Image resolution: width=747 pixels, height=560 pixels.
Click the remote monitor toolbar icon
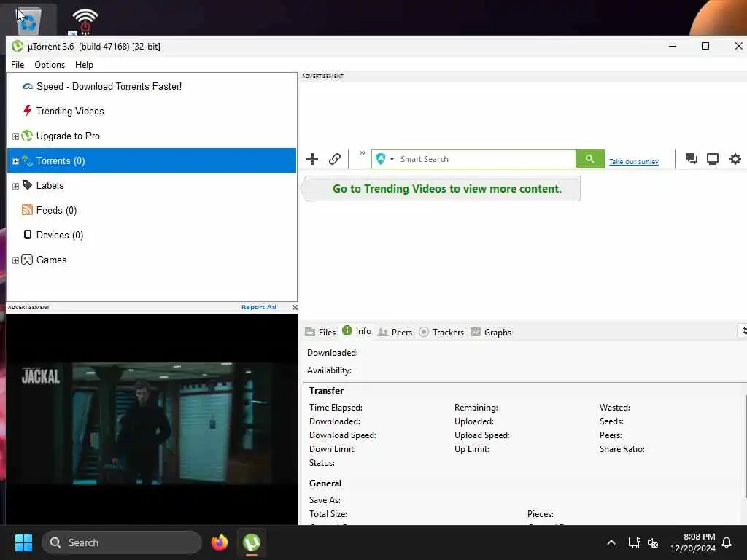pyautogui.click(x=713, y=158)
